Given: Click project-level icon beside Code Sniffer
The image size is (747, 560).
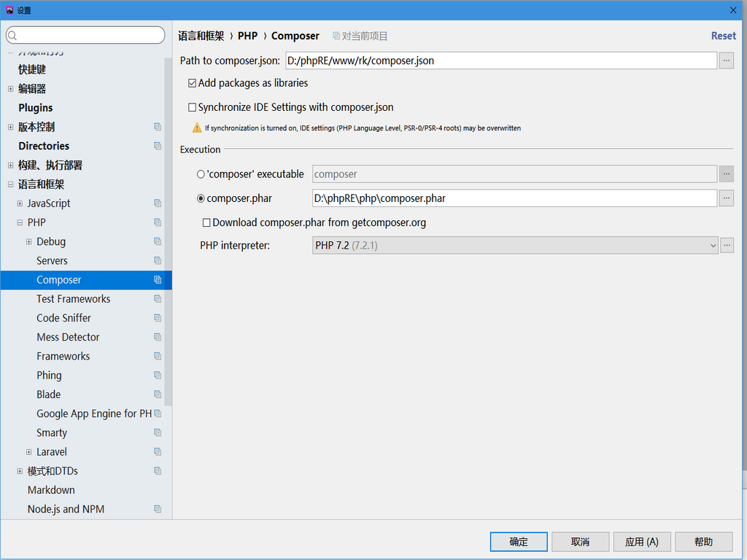Looking at the screenshot, I should point(158,318).
